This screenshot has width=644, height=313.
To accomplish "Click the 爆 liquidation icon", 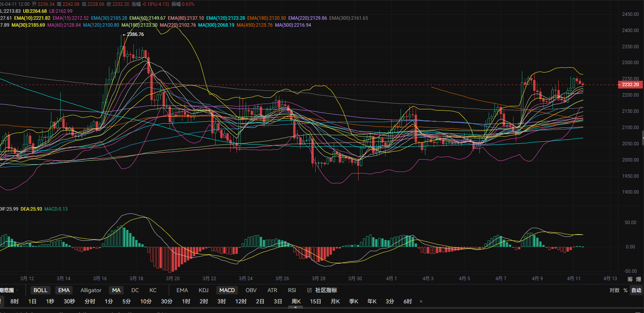I will tap(638, 279).
